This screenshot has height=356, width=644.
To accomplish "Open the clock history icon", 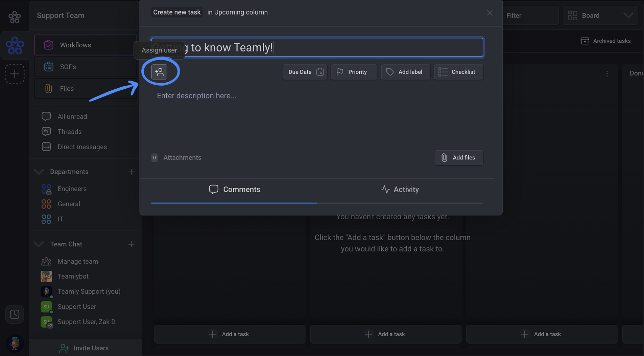I will 15,314.
